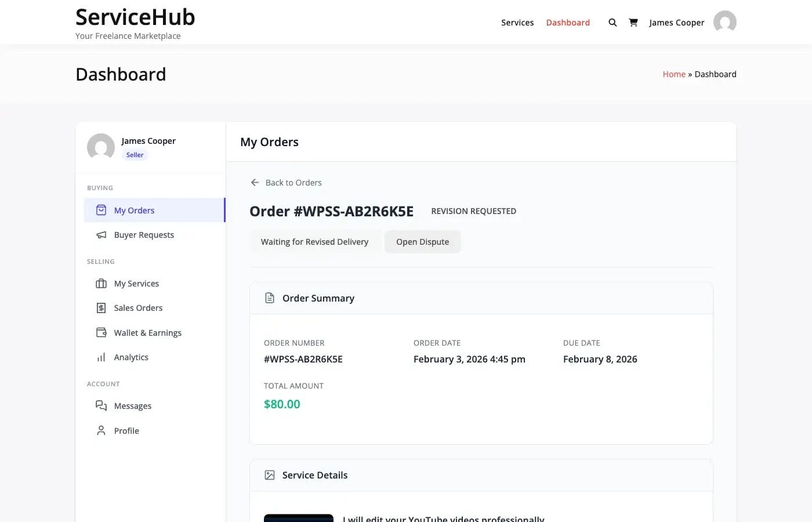
Task: Open the Analytics bar chart icon
Action: tap(101, 357)
